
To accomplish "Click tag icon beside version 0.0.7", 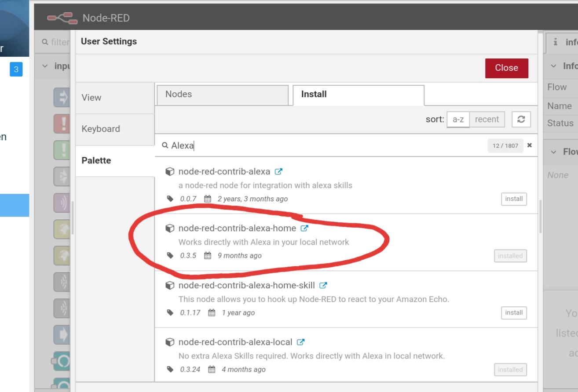I will [170, 199].
